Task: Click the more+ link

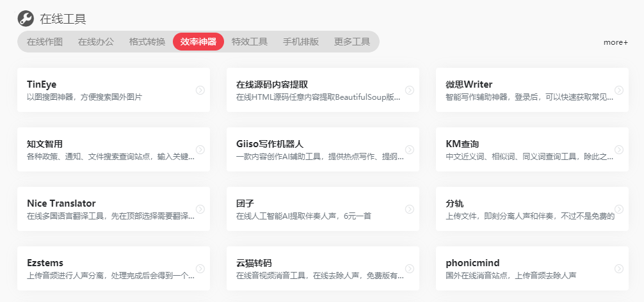Action: tap(616, 42)
